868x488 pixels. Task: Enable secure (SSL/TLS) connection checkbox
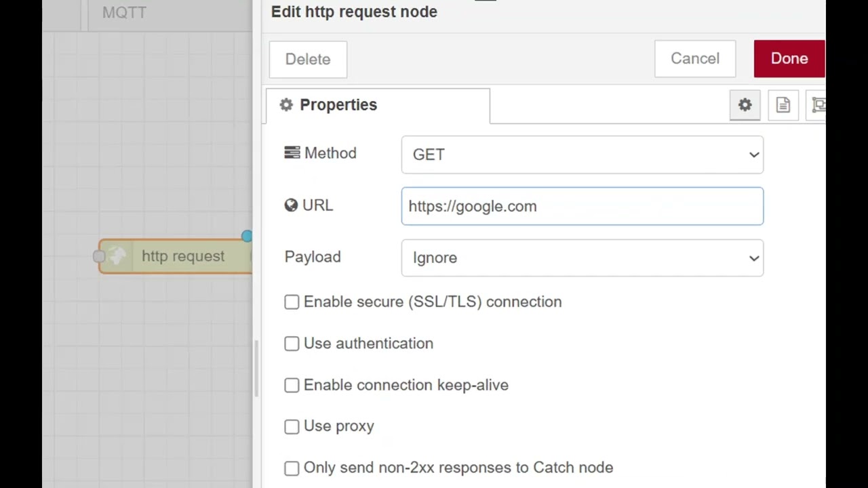292,302
